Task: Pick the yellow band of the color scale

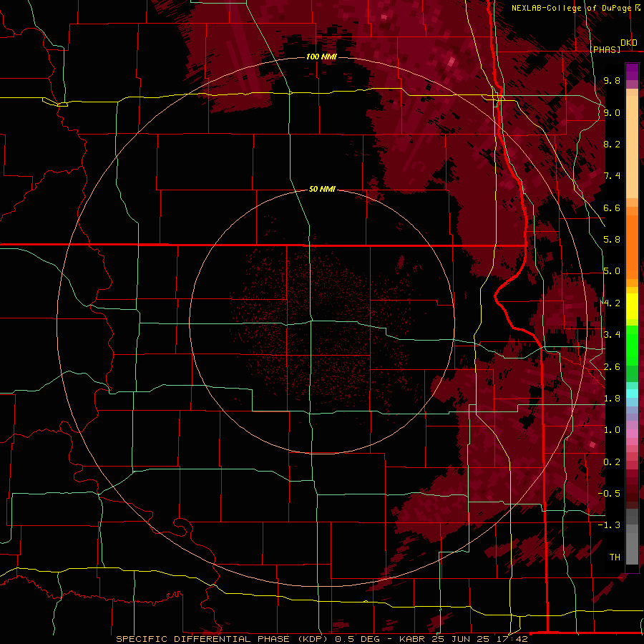Action: coord(632,306)
